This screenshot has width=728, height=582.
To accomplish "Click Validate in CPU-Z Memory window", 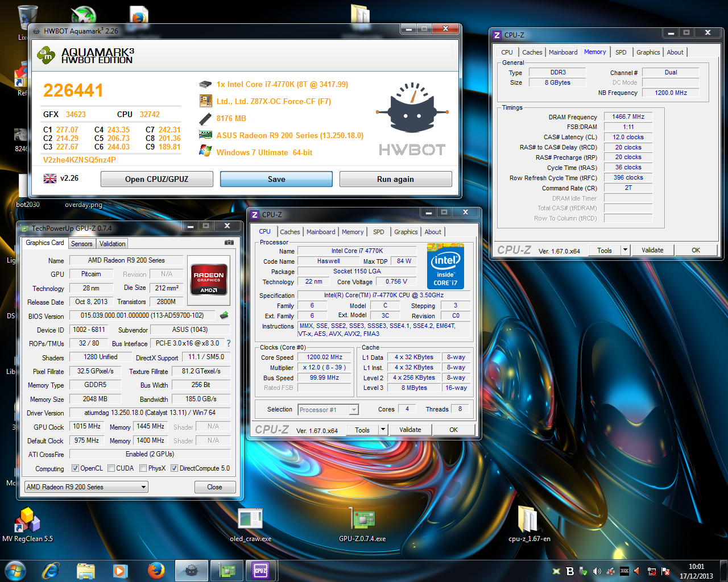I will coord(652,250).
